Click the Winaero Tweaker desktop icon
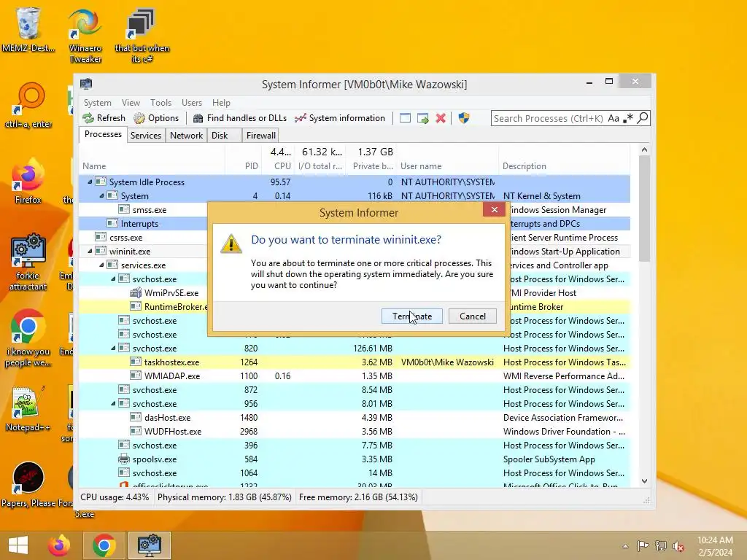747x560 pixels. (x=85, y=36)
